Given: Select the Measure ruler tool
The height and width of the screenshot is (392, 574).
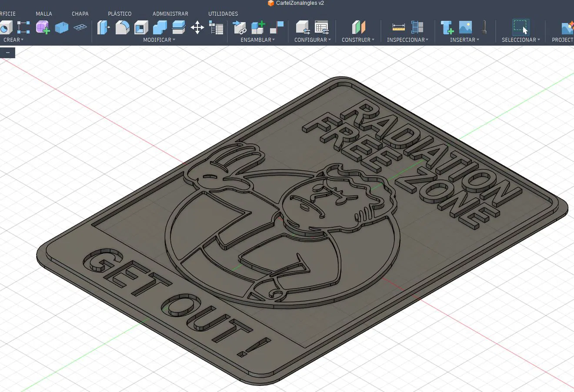Looking at the screenshot, I should tap(398, 28).
